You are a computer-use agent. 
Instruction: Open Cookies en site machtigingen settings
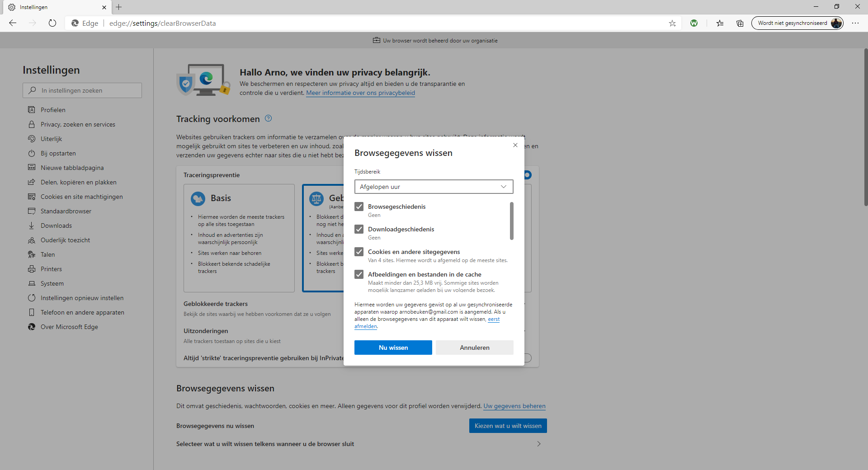pos(81,197)
